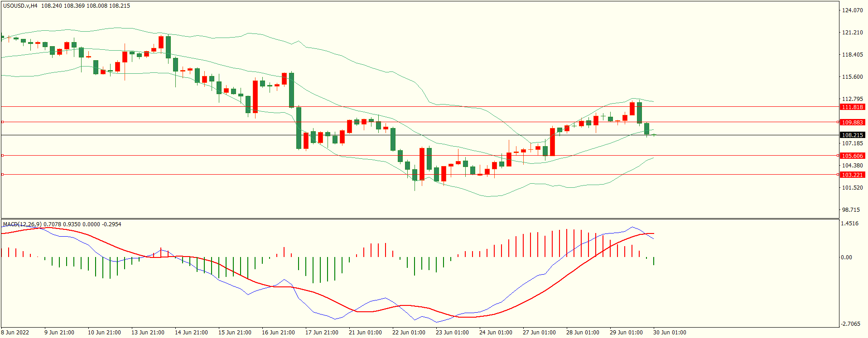Select 24 Jun 01:00 time axis label
This screenshot has width=868, height=338.
pos(496,333)
